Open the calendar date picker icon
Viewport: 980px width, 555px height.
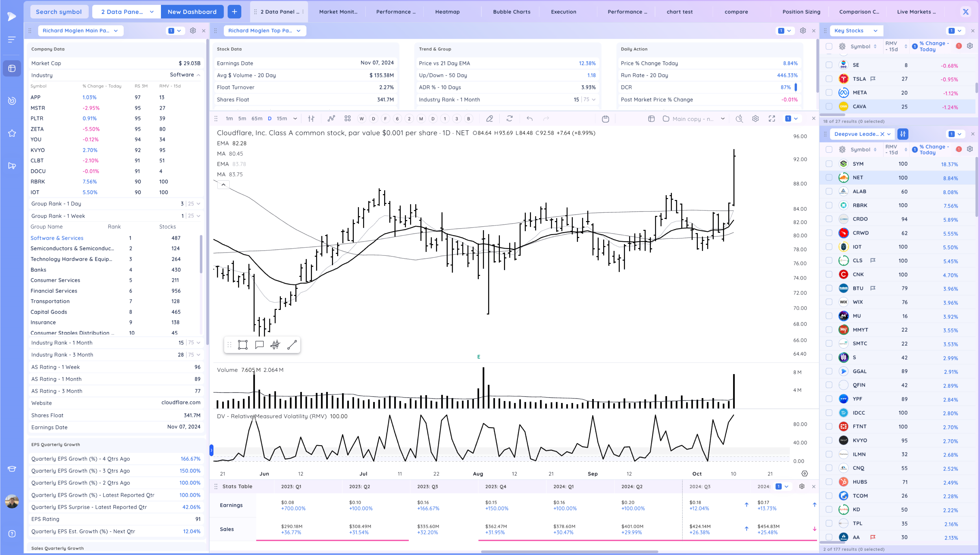tap(606, 119)
